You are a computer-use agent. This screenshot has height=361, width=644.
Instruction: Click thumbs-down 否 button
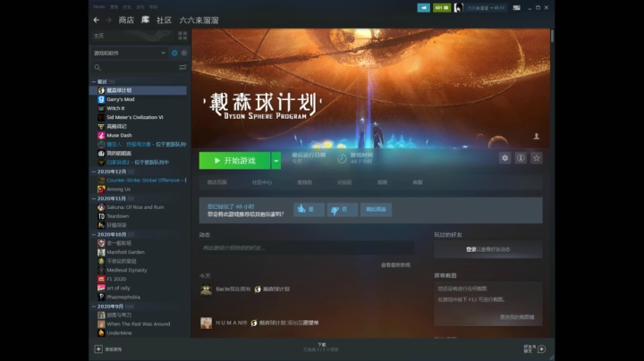(x=342, y=209)
